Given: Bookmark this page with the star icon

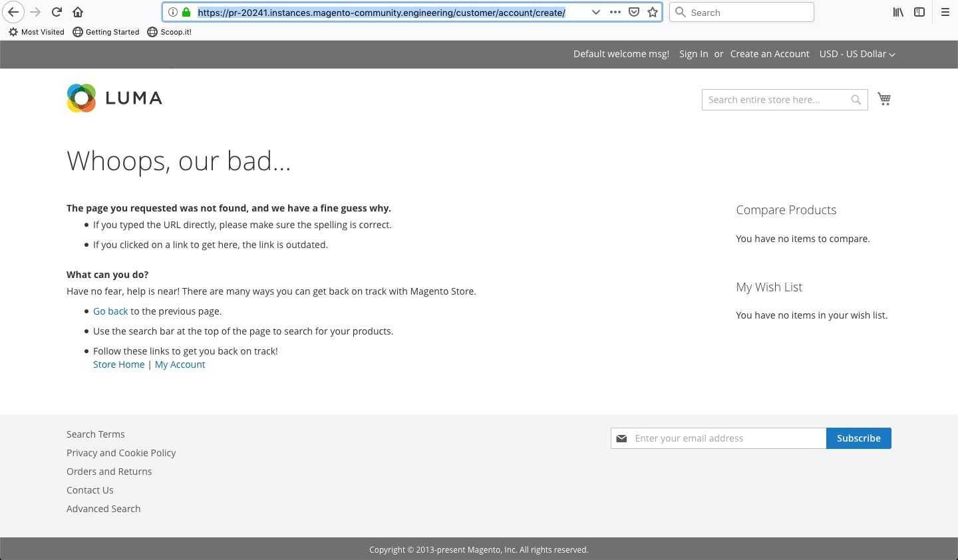Looking at the screenshot, I should 653,12.
